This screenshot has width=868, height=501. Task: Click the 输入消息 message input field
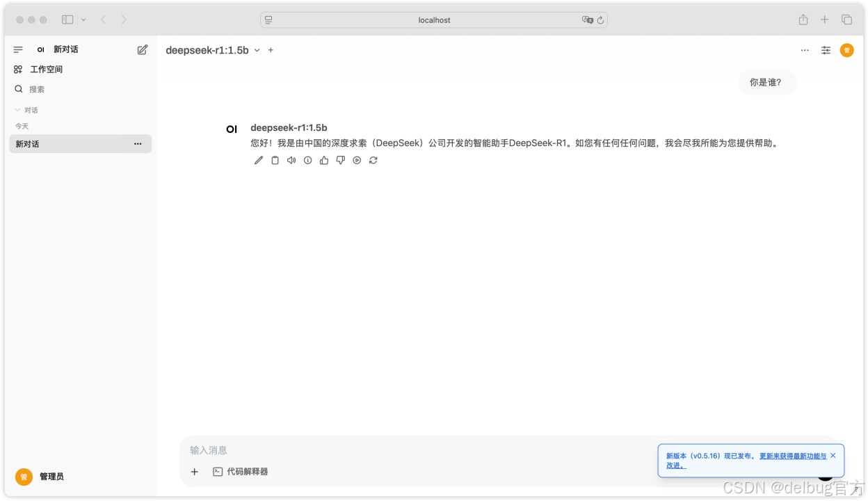[417, 450]
